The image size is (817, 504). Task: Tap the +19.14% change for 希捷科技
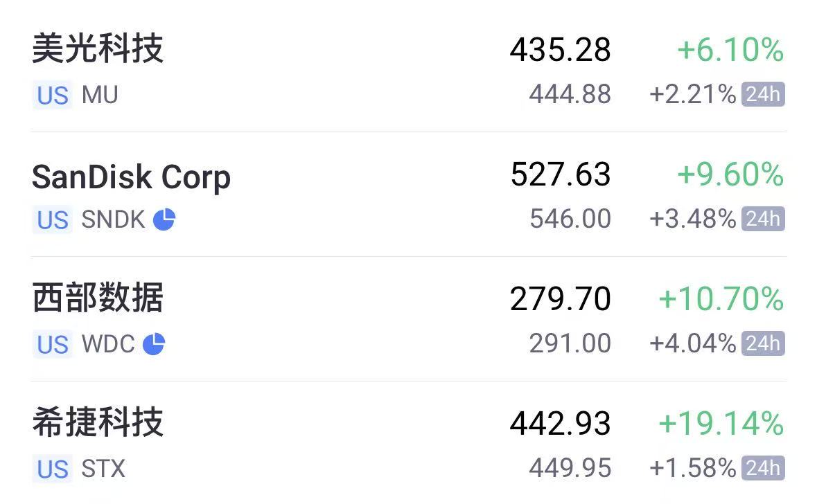pyautogui.click(x=721, y=424)
